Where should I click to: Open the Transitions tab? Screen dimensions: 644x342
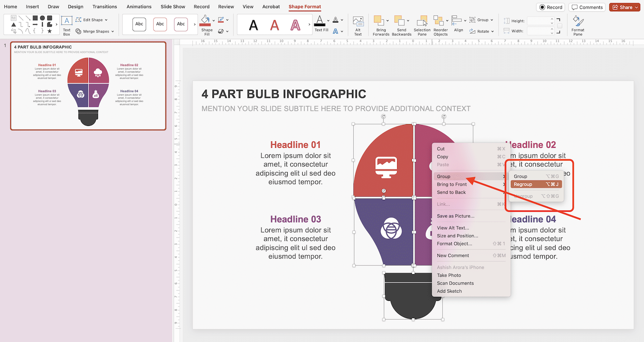(105, 7)
